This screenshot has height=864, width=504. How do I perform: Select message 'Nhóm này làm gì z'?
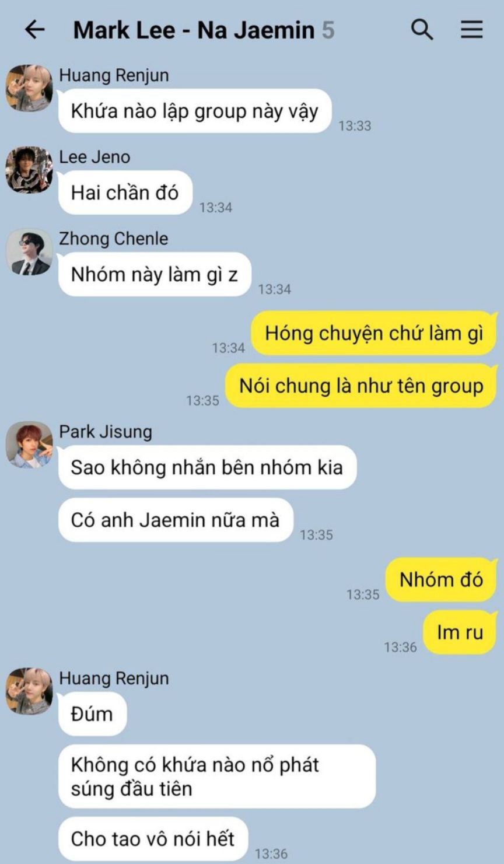pos(155,274)
